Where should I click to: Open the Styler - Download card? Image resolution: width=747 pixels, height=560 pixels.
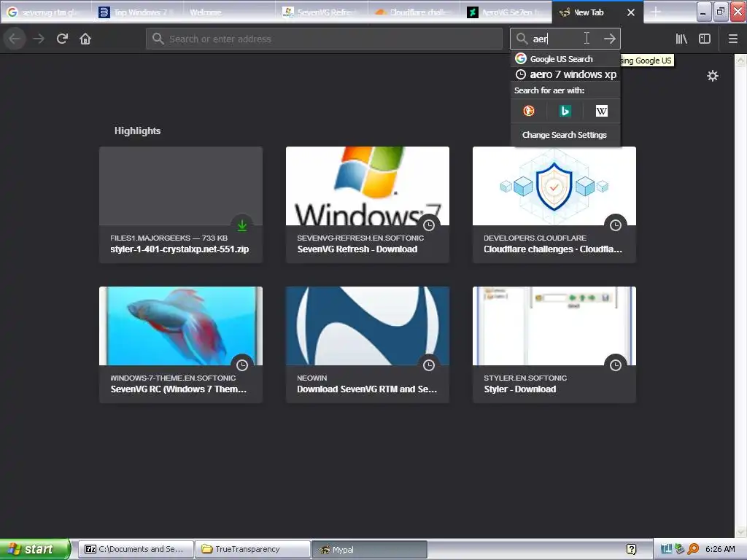[554, 344]
